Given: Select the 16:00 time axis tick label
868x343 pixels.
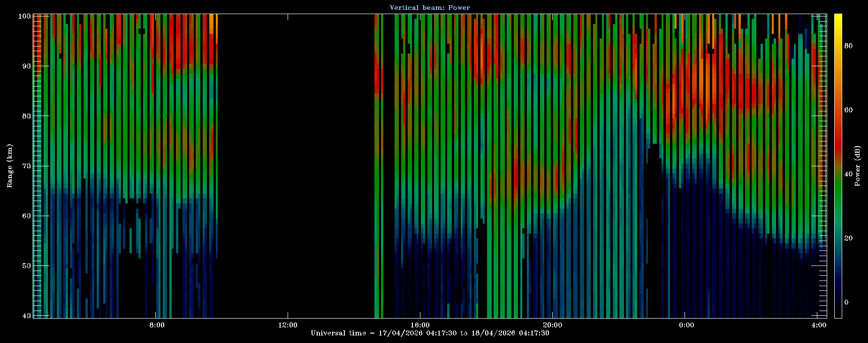Looking at the screenshot, I should [420, 325].
